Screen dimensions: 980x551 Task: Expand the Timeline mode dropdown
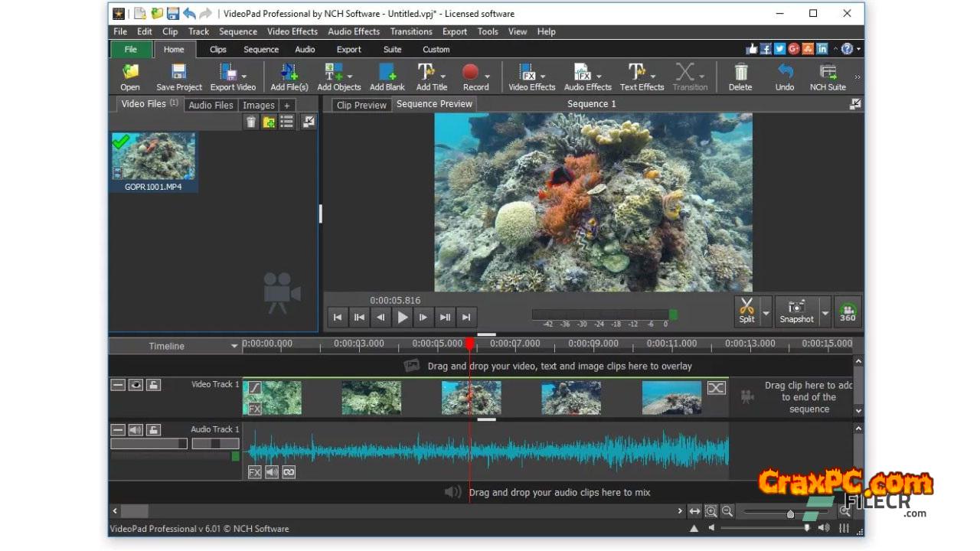tap(234, 347)
